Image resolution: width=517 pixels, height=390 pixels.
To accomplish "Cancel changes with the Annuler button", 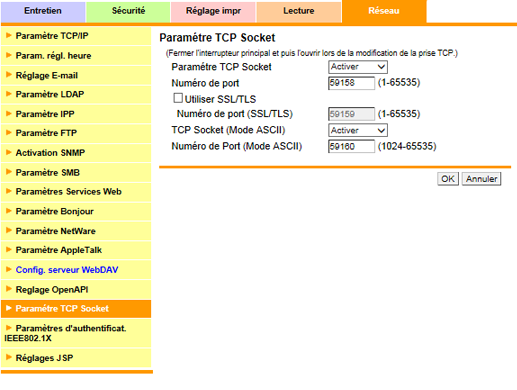I will pos(481,179).
